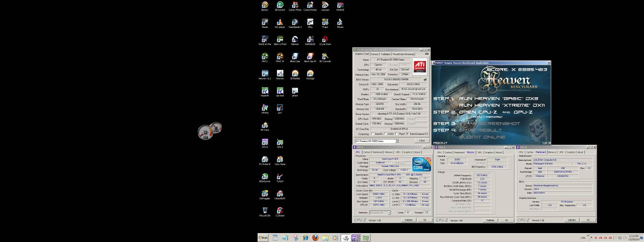Viewport: 644px width, 242px height.
Task: Expand the ATI Radeon HD 5900 Series dropdown
Action: tap(396, 141)
